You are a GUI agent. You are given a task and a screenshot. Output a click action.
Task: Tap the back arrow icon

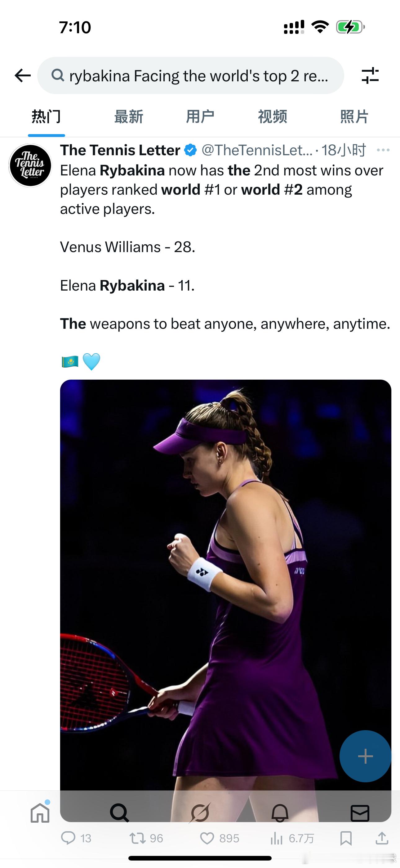click(23, 75)
